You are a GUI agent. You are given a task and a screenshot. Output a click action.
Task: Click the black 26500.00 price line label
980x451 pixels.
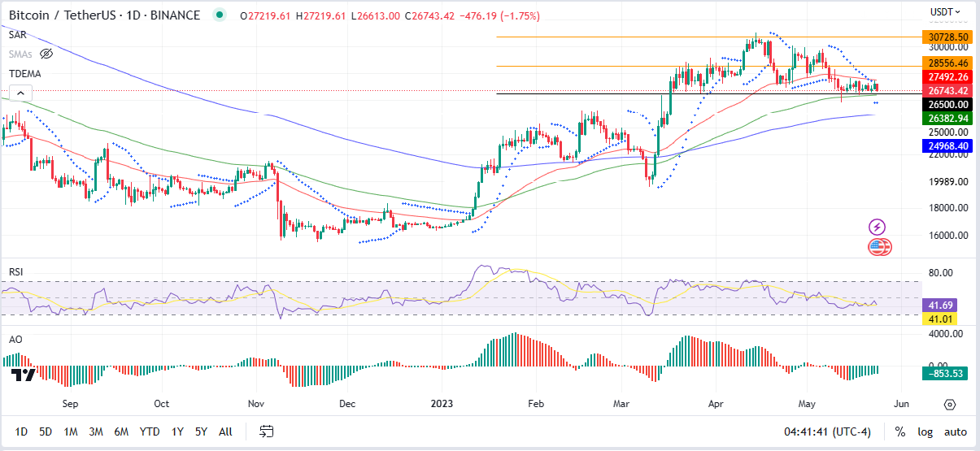948,104
